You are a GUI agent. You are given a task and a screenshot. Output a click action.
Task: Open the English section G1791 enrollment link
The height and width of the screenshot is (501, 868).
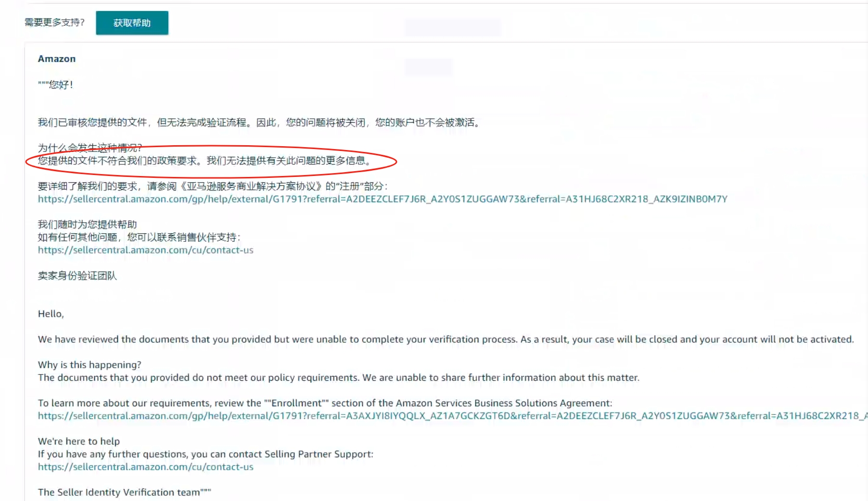pyautogui.click(x=453, y=416)
